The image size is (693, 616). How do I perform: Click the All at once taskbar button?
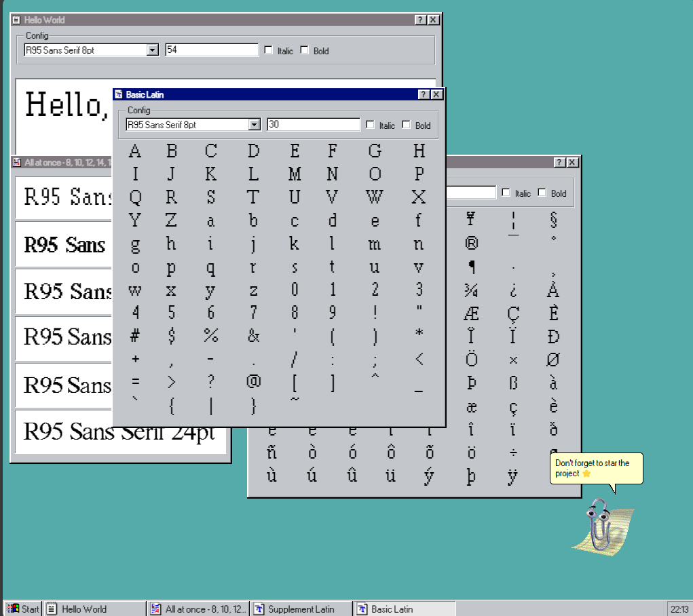tap(198, 609)
